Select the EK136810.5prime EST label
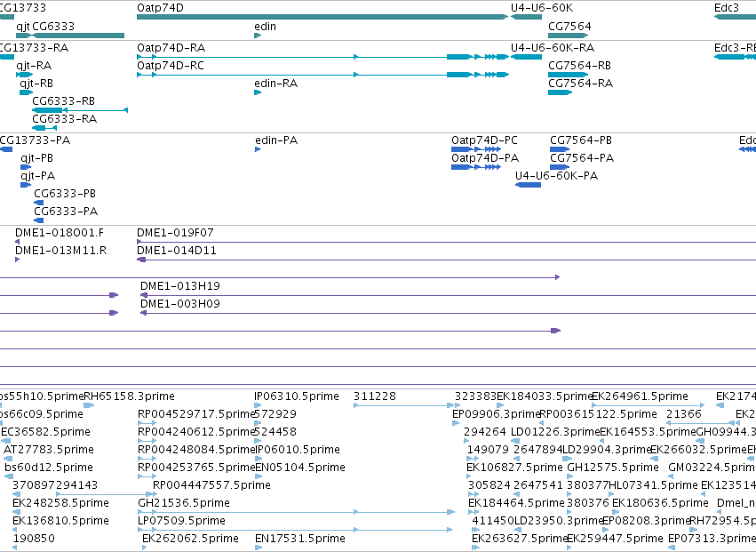The image size is (756, 552). click(60, 521)
